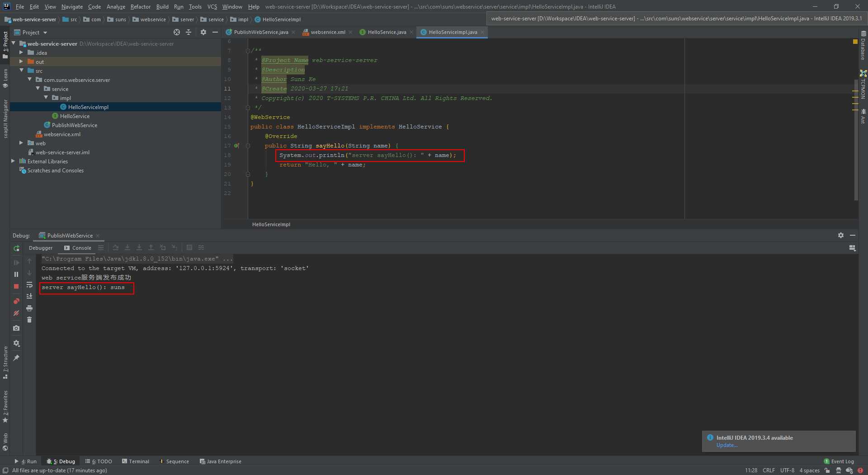The image size is (868, 475).
Task: Open the Refactor menu
Action: 140,6
